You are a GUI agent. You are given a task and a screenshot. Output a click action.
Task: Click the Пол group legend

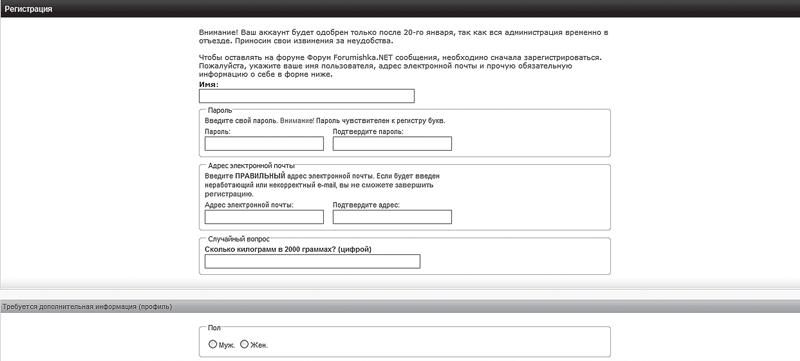point(214,328)
